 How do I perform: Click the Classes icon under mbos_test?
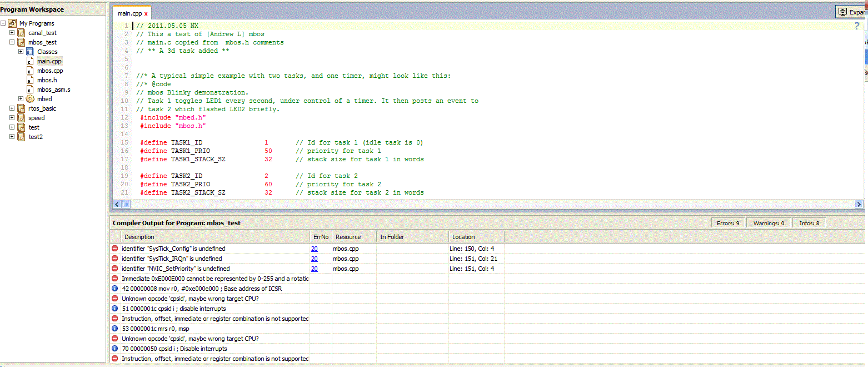click(30, 52)
